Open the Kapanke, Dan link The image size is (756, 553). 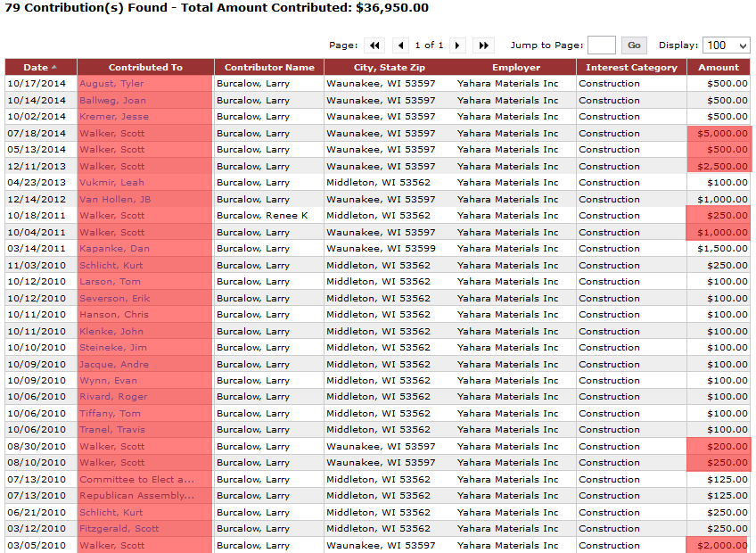[114, 249]
